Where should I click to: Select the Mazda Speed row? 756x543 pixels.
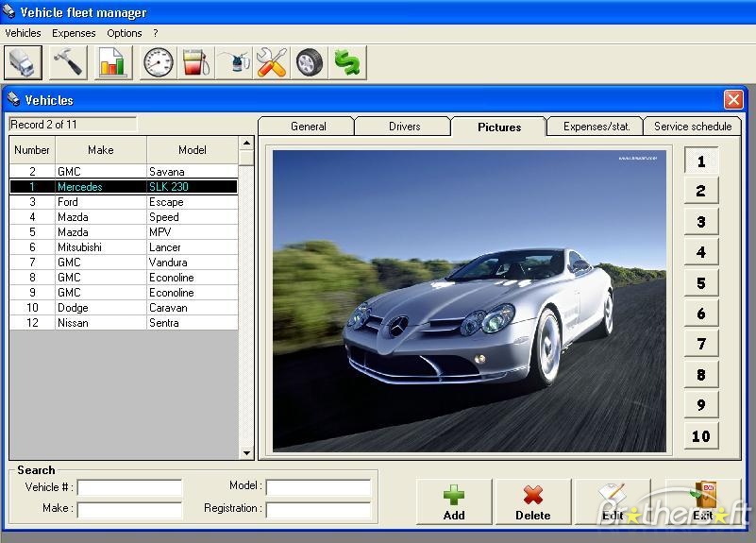pos(124,217)
